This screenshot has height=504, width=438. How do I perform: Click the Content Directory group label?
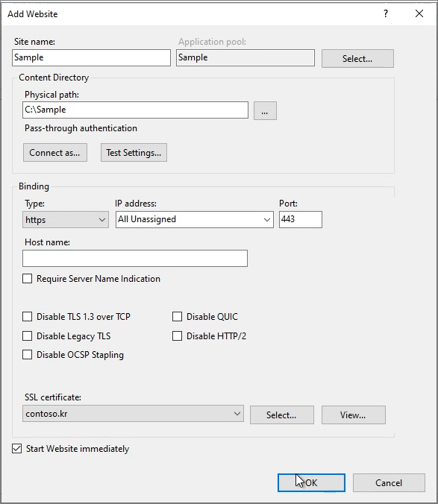coord(54,78)
